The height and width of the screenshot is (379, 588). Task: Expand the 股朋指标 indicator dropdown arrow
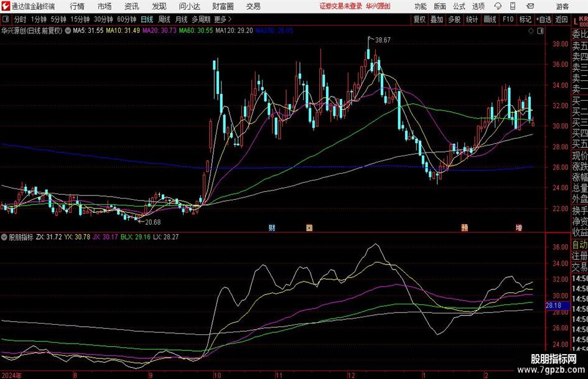[4, 237]
